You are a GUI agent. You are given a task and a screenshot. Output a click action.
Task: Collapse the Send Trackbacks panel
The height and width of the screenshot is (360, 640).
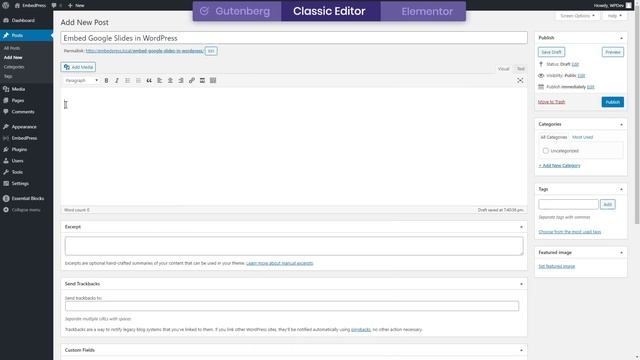521,284
